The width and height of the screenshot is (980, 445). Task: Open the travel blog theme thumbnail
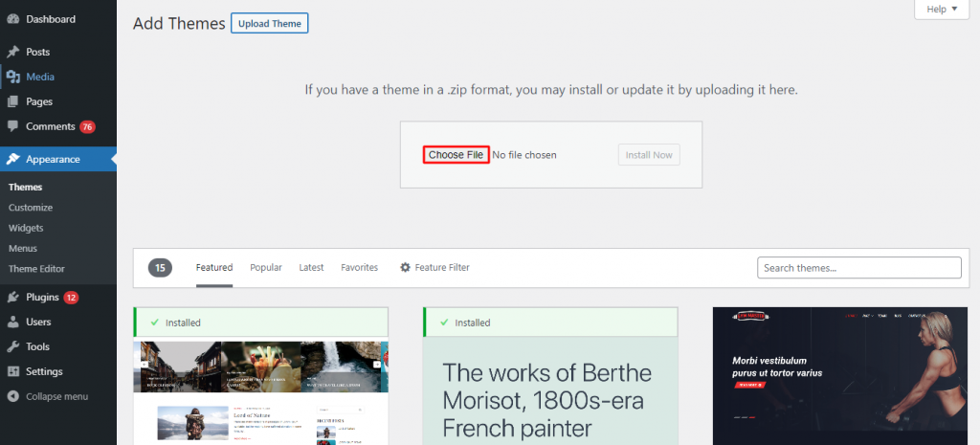pos(260,391)
